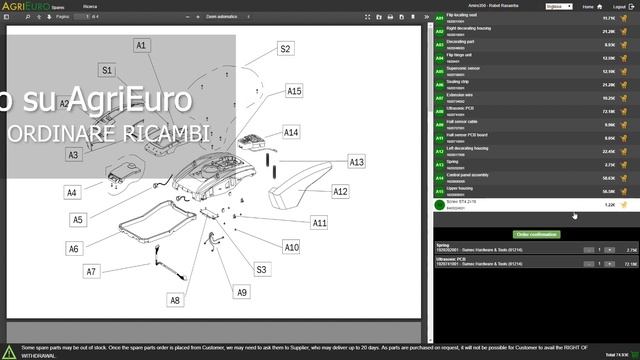Zoom out with the minus button
640x360 pixels.
click(187, 17)
